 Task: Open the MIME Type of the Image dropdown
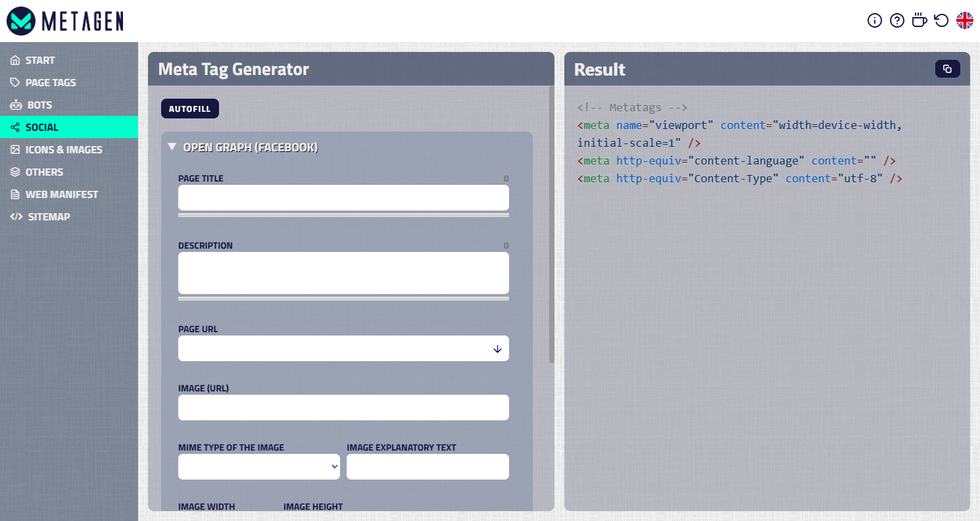pyautogui.click(x=258, y=466)
